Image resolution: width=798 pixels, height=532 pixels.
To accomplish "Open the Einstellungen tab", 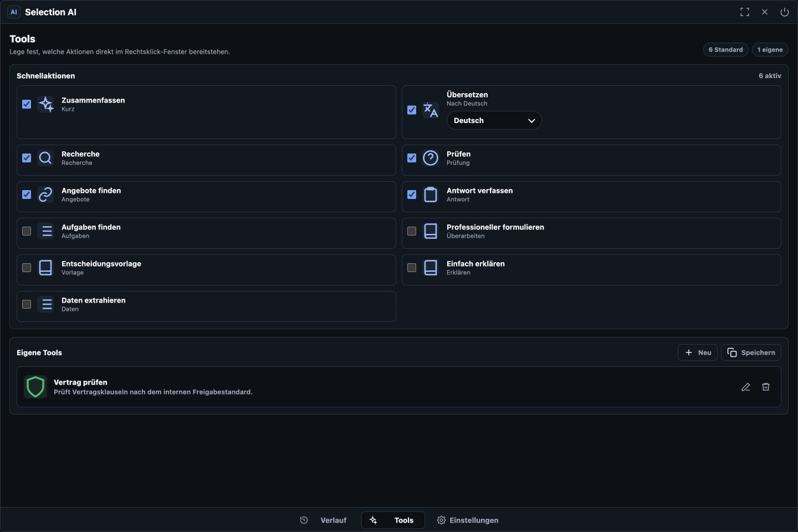I will pyautogui.click(x=468, y=520).
